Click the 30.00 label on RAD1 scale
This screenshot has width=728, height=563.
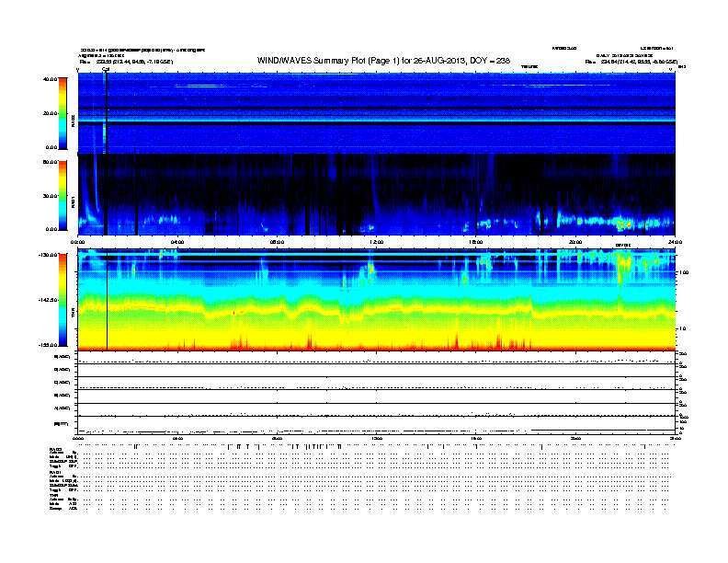pos(51,196)
